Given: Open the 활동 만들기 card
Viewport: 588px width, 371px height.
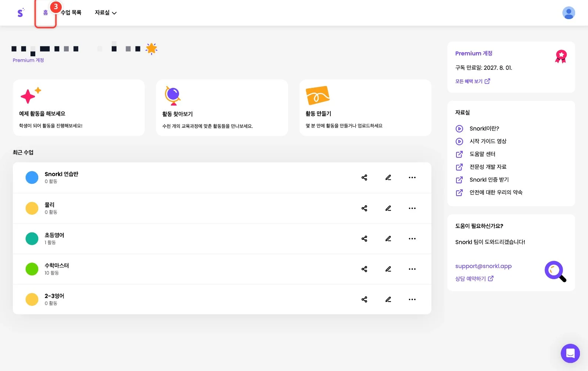Looking at the screenshot, I should pos(365,108).
